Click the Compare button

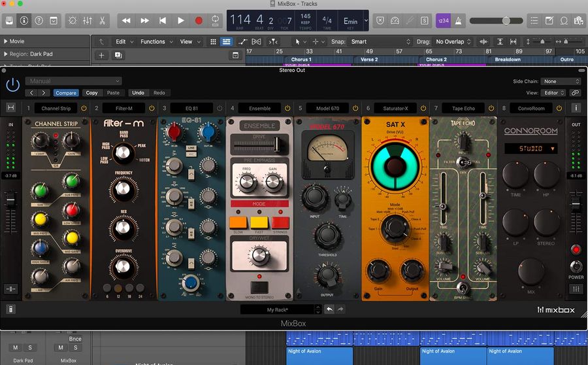pos(66,93)
